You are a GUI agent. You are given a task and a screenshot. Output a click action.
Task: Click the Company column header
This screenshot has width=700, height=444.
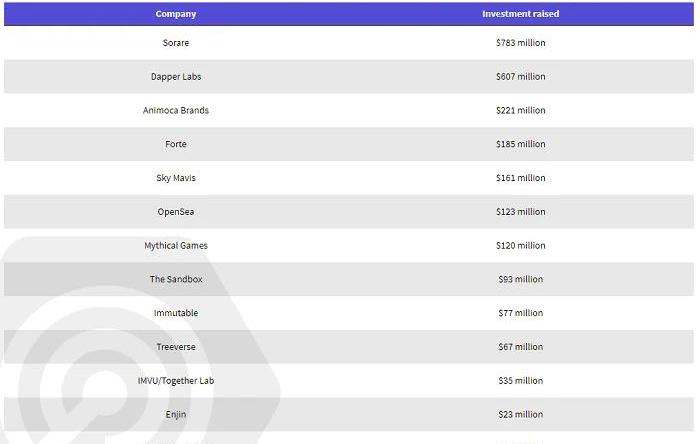click(175, 14)
